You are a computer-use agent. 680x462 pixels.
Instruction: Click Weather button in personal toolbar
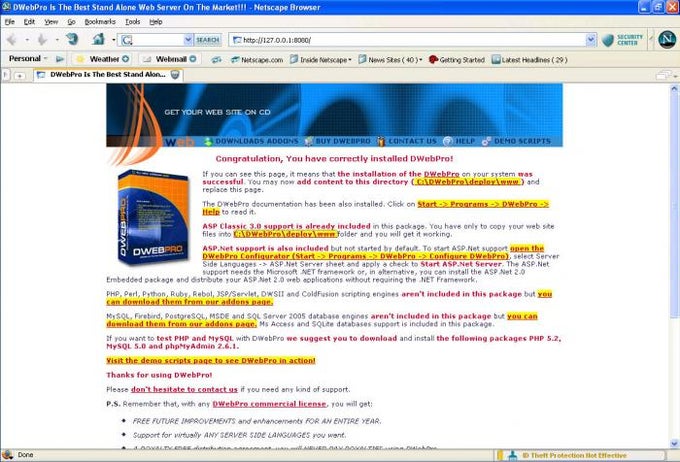click(104, 59)
